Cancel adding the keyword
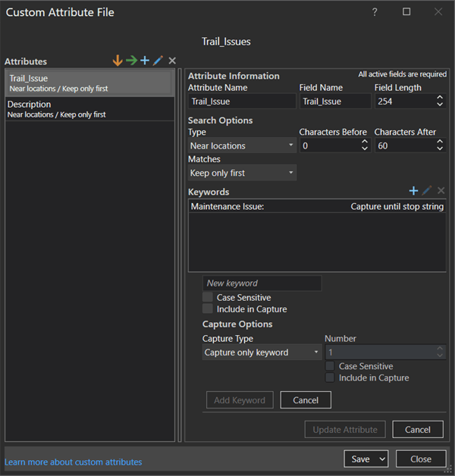Viewport: 455px width, 476px height. coord(306,400)
